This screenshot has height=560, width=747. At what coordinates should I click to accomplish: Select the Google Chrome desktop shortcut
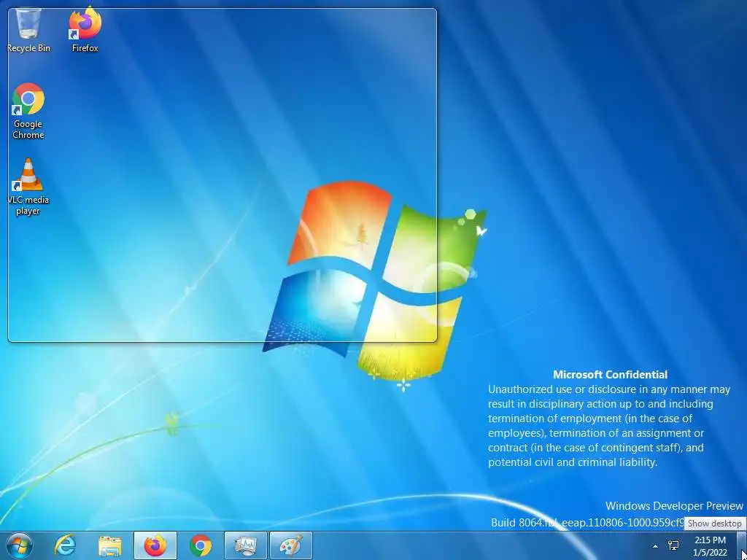28,111
